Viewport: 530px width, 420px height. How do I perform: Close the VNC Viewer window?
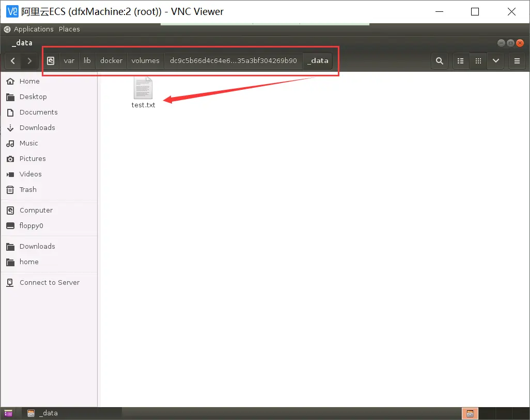click(512, 11)
